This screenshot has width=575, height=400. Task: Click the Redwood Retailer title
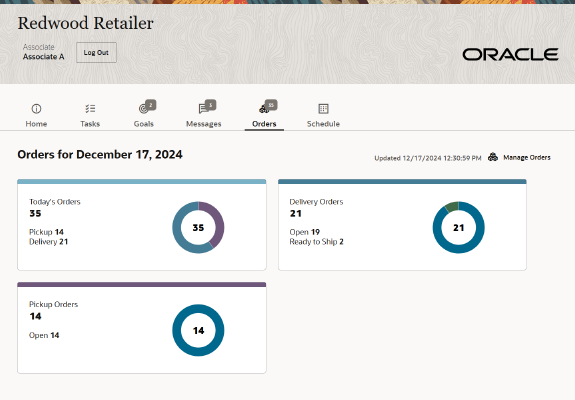coord(85,23)
